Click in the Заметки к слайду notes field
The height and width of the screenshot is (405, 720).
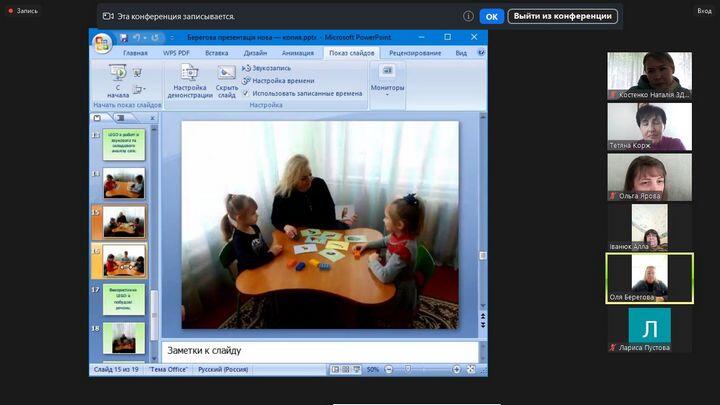pyautogui.click(x=320, y=351)
